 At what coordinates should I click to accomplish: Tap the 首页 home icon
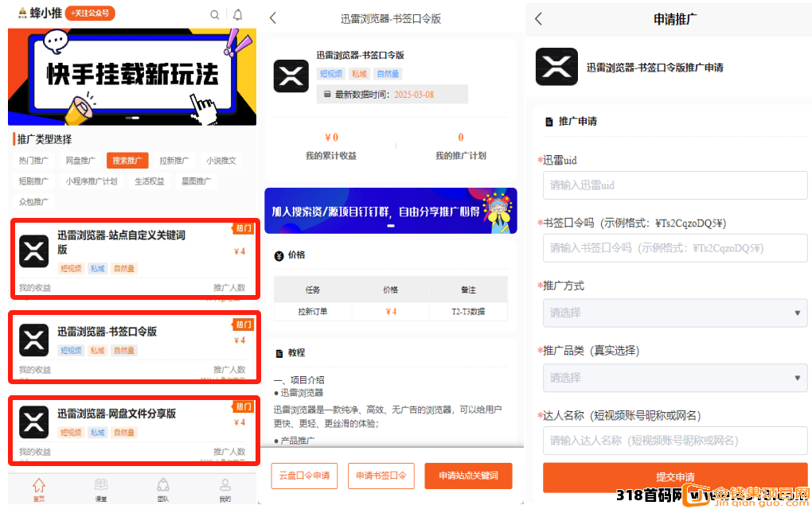point(38,489)
